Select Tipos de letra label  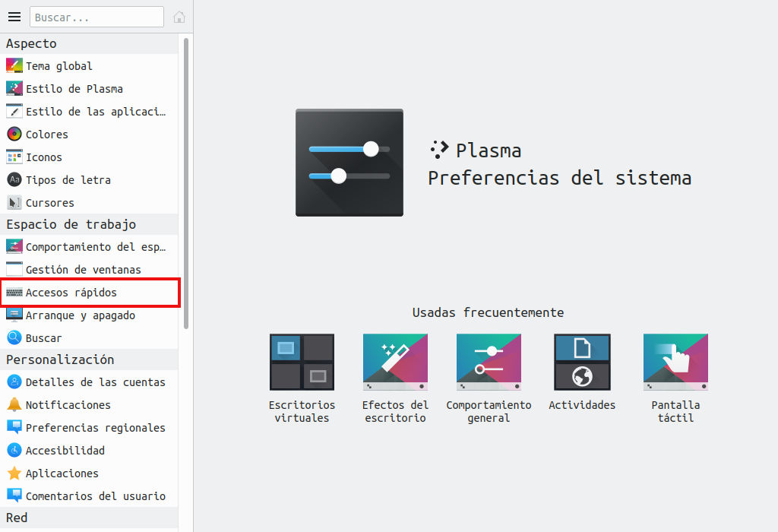[68, 180]
